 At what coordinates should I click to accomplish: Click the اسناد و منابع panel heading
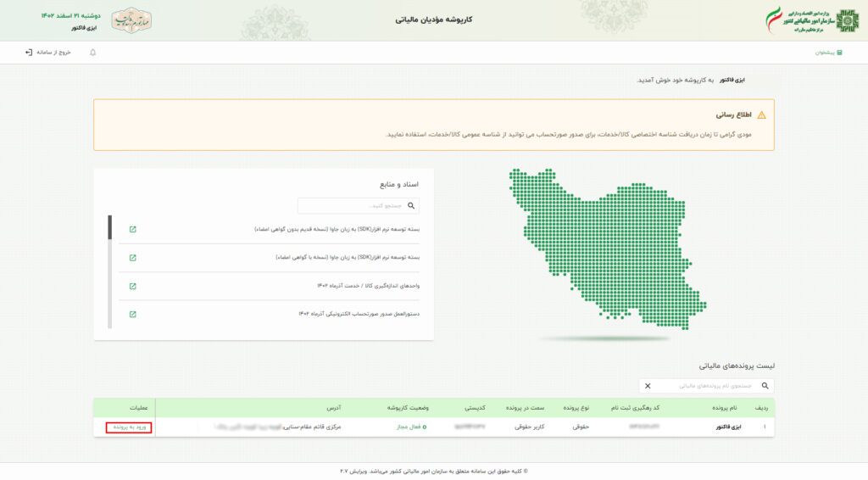click(399, 184)
